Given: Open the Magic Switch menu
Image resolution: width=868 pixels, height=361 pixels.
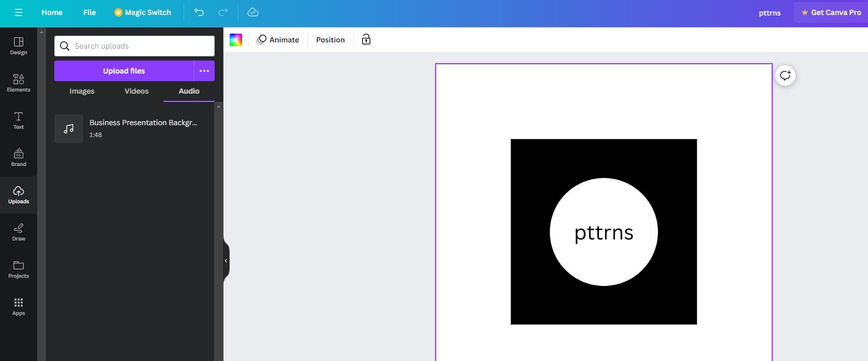Looking at the screenshot, I should point(143,12).
